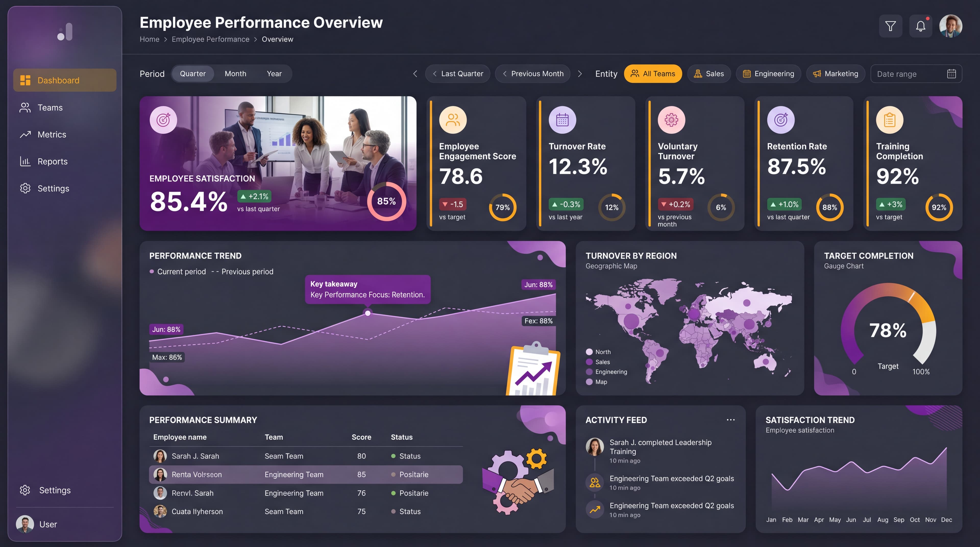Click the bottom Settings gear in sidebar
The height and width of the screenshot is (547, 980).
pos(25,490)
